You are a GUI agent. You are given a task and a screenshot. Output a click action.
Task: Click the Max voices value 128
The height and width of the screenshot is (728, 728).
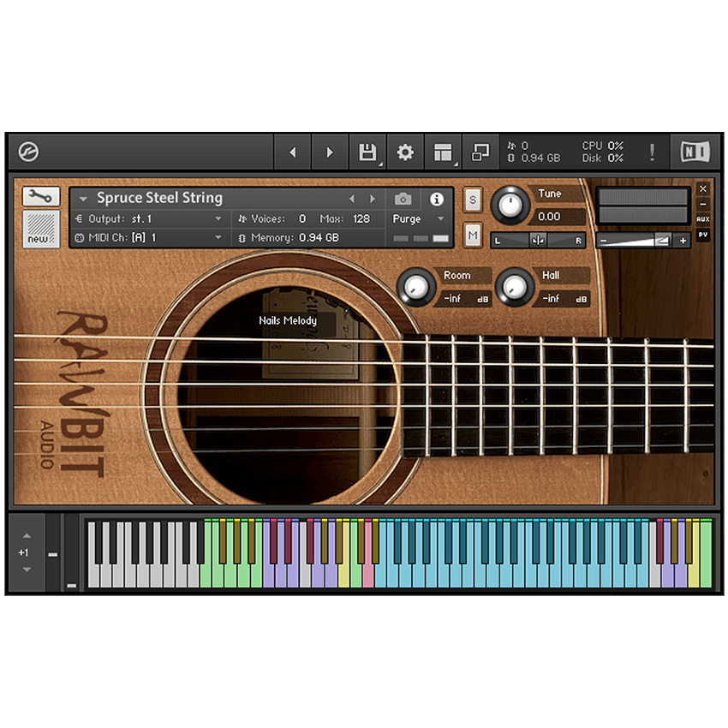coord(361,218)
